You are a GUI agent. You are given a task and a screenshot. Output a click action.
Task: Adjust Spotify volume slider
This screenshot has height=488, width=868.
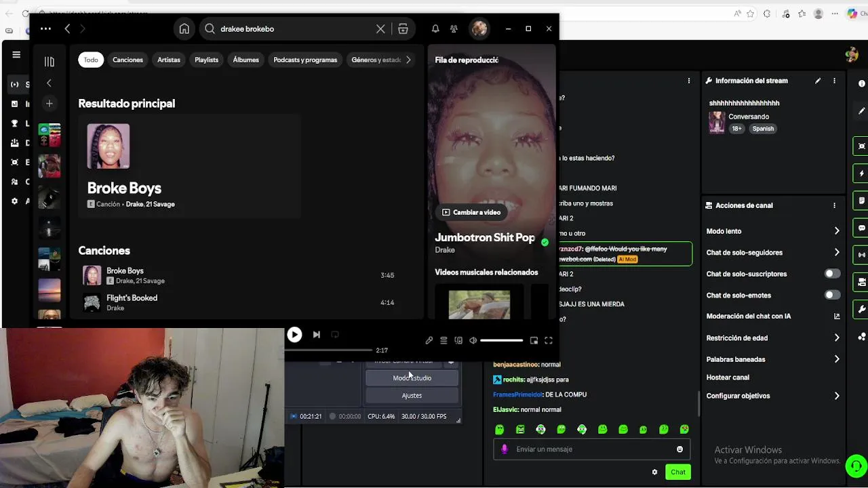click(502, 340)
